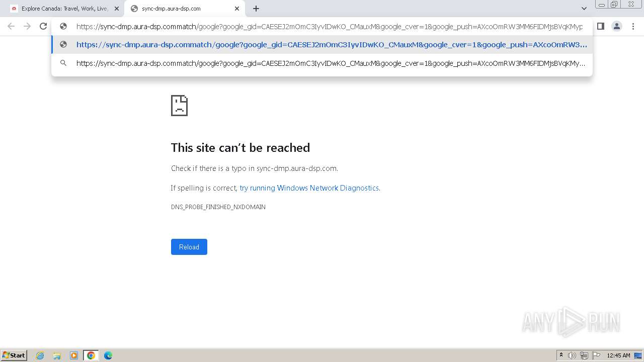Click the try running Windows Network Diagnostics link
Screen dimensions: 644x362
coord(309,188)
